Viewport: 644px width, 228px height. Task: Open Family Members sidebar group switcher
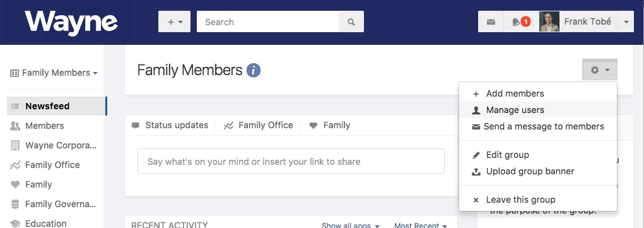pos(54,73)
